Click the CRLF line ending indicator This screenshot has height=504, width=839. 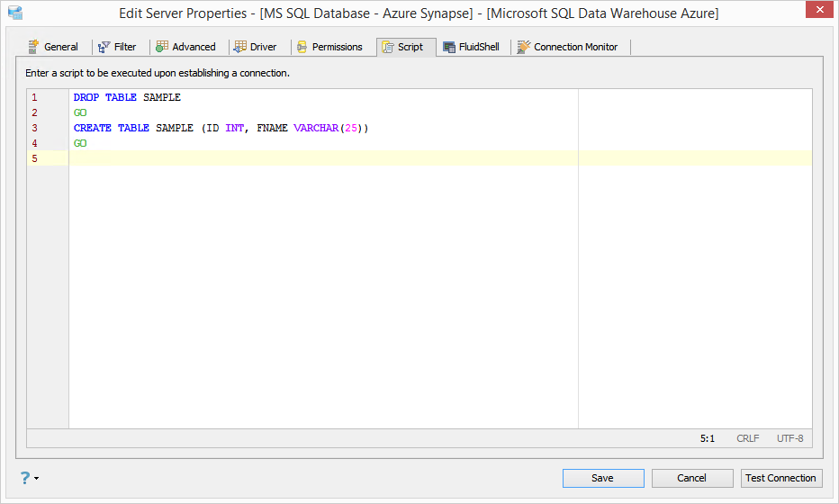747,438
